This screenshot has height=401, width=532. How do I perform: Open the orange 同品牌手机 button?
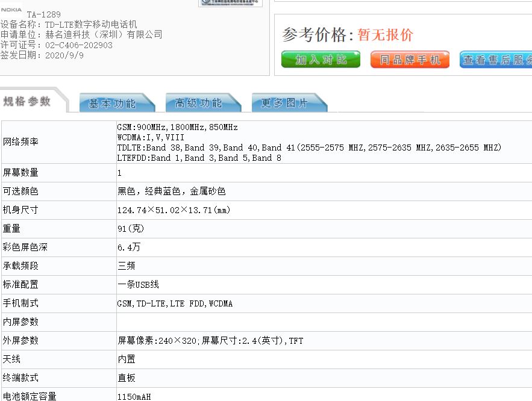click(410, 60)
